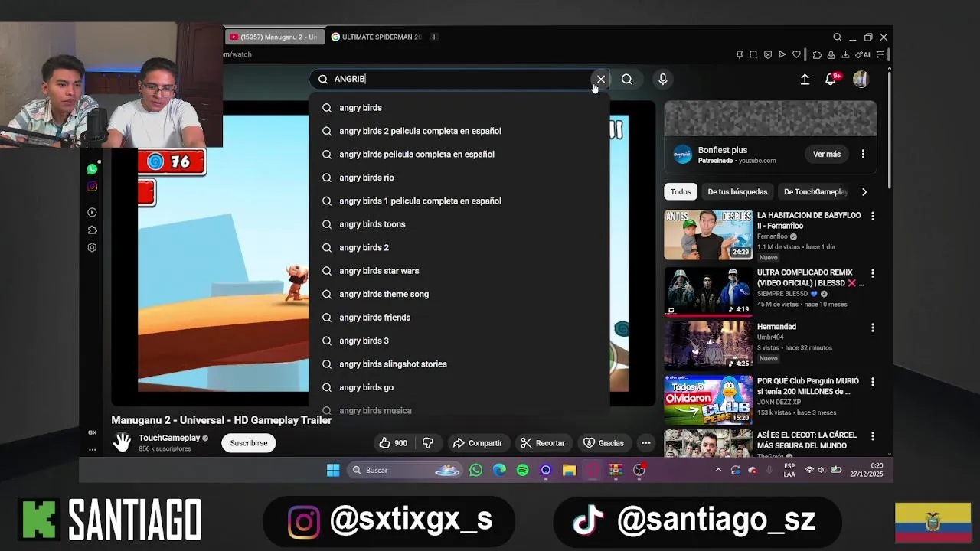Open the AI assistant icon in the toolbar

click(863, 54)
